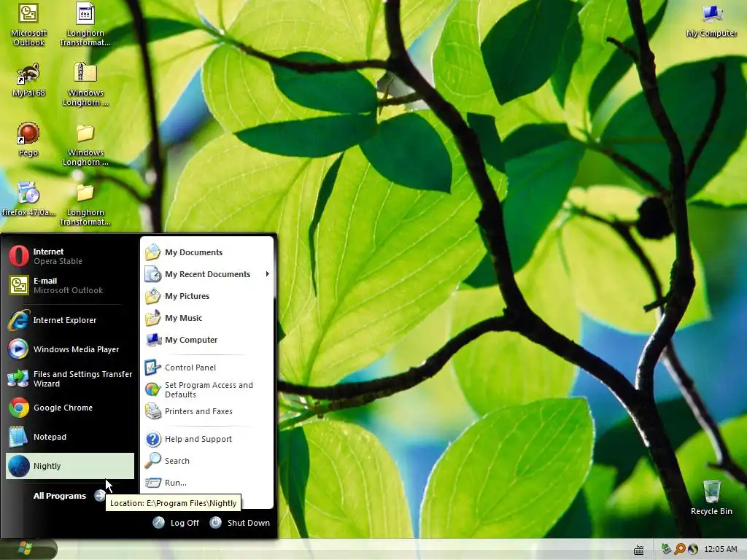Click orange magnifier tray icon
The width and height of the screenshot is (747, 560).
(x=680, y=549)
